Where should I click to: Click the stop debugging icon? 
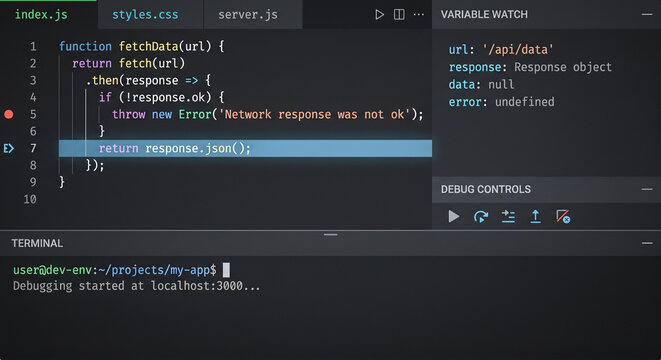click(x=563, y=217)
